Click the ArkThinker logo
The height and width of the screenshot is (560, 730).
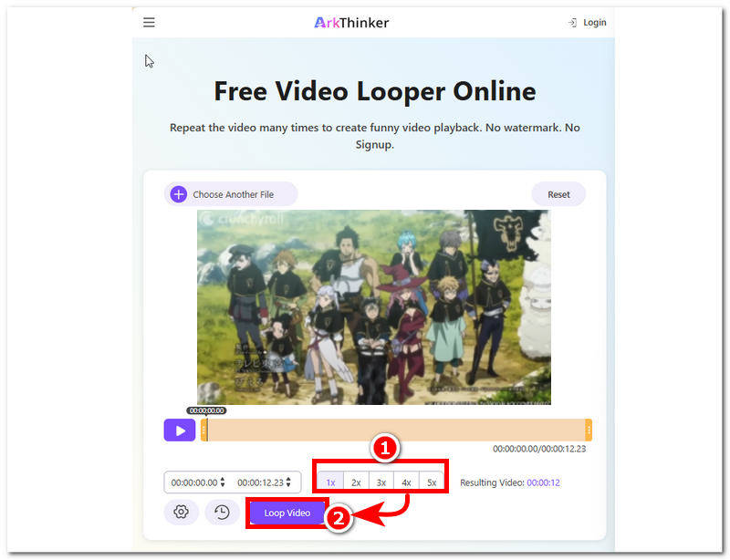coord(350,22)
